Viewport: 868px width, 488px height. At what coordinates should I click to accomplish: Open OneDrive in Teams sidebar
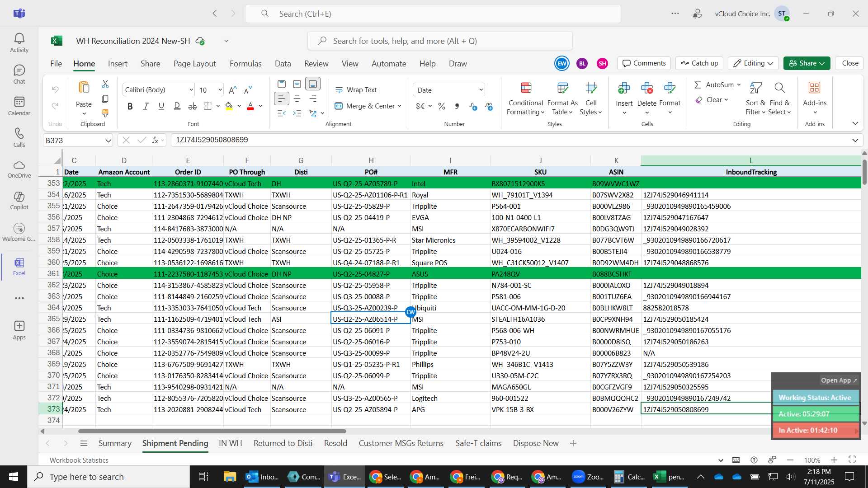pos(19,169)
